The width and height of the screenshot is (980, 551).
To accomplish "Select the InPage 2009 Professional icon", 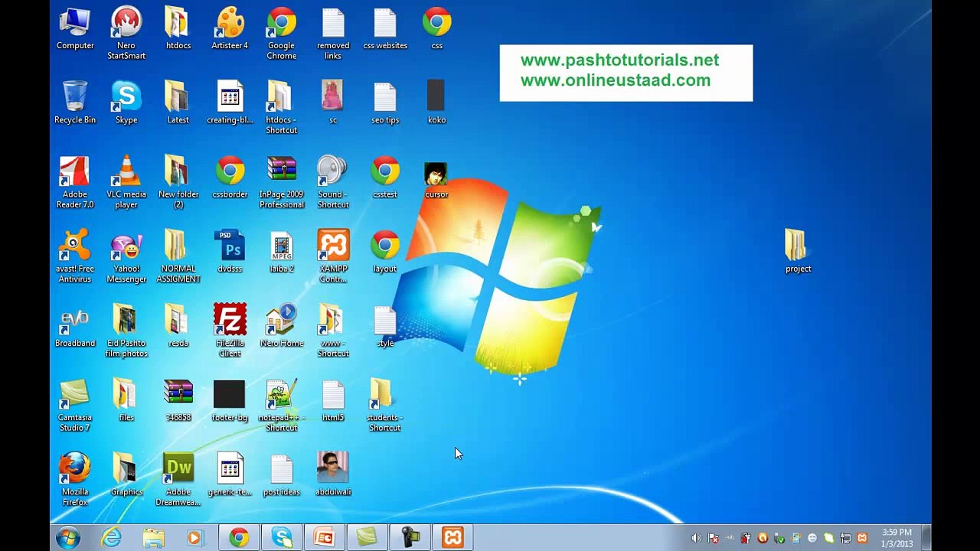I will pyautogui.click(x=282, y=181).
